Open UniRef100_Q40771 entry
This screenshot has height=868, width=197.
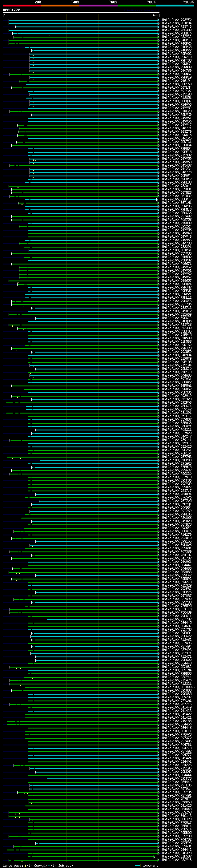pos(176,128)
